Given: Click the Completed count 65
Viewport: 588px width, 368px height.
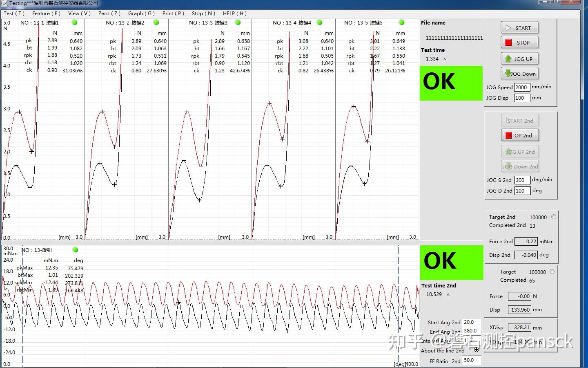Looking at the screenshot, I should click(x=532, y=280).
